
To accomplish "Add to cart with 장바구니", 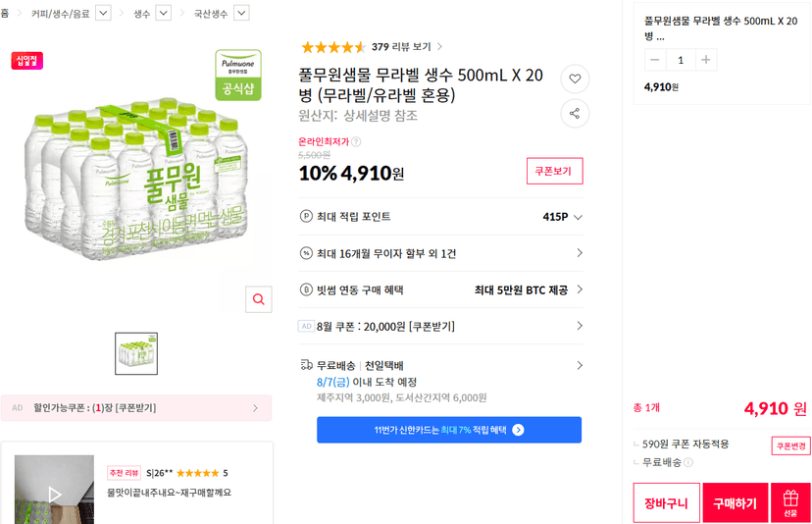I will tap(667, 502).
